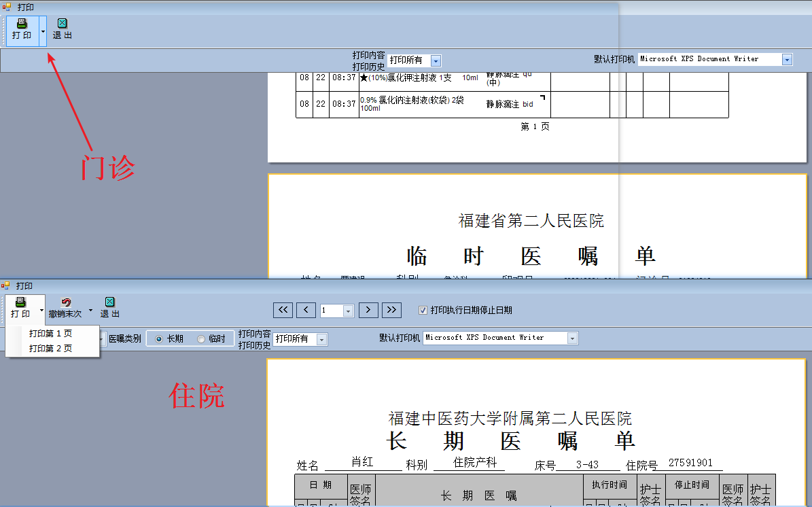Expand the default printer dropdown in the inpatient window
This screenshot has width=812, height=507.
tap(572, 338)
